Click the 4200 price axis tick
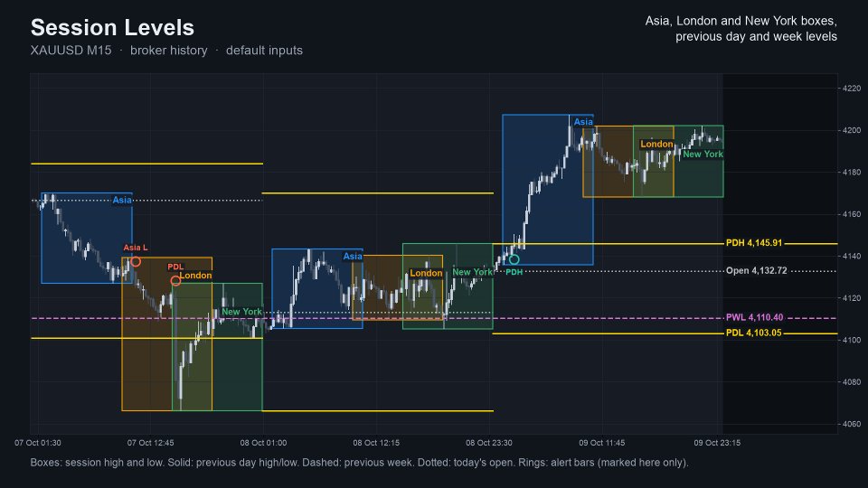The width and height of the screenshot is (868, 488). 853,130
